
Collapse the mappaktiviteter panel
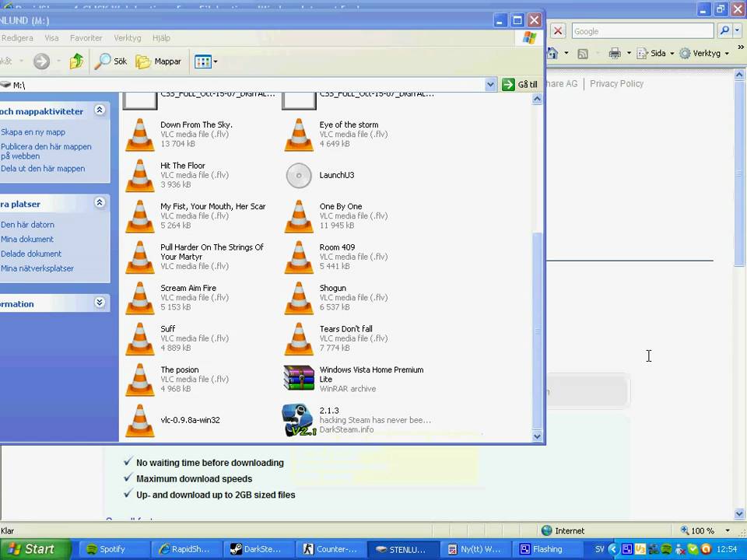tap(100, 110)
